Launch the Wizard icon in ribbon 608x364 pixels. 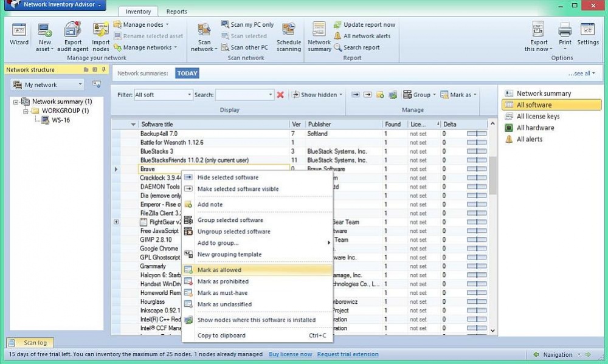pyautogui.click(x=19, y=33)
